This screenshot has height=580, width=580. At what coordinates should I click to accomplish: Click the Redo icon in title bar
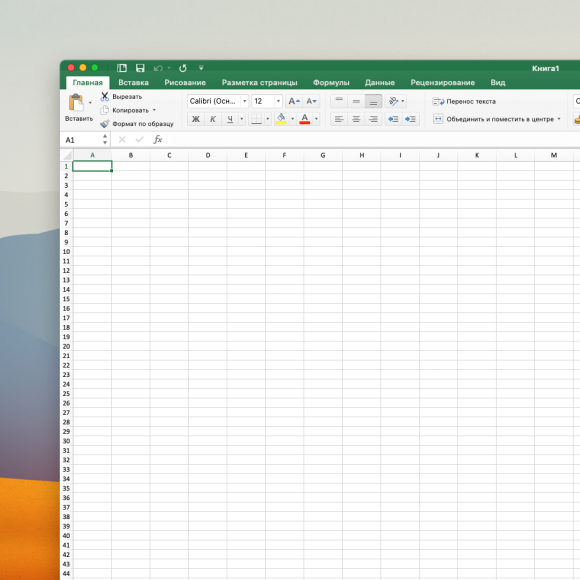[x=183, y=68]
